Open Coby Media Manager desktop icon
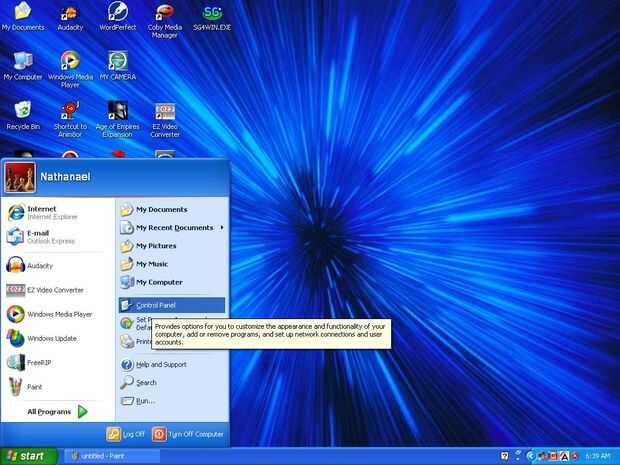This screenshot has width=620, height=465. click(x=164, y=21)
